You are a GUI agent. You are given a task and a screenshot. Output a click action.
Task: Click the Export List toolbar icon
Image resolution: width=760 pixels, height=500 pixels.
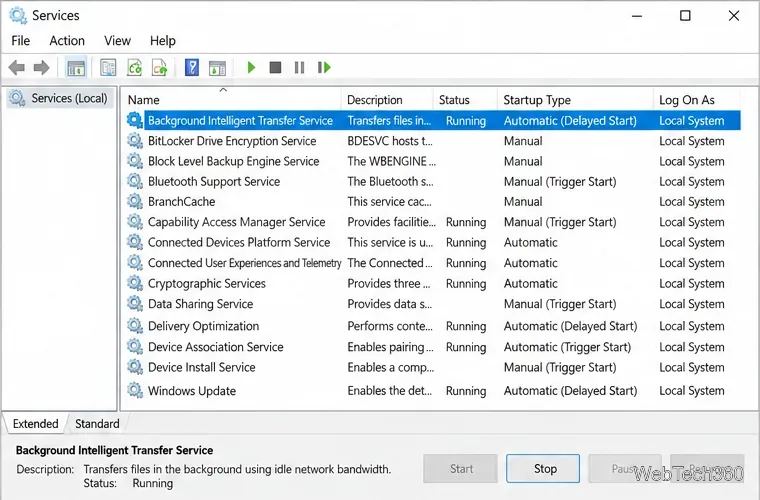pos(159,68)
